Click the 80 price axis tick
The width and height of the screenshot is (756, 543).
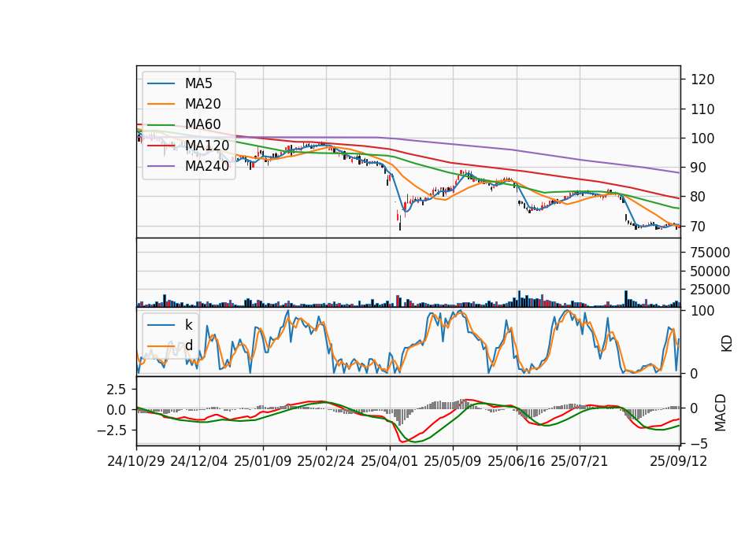tap(698, 197)
